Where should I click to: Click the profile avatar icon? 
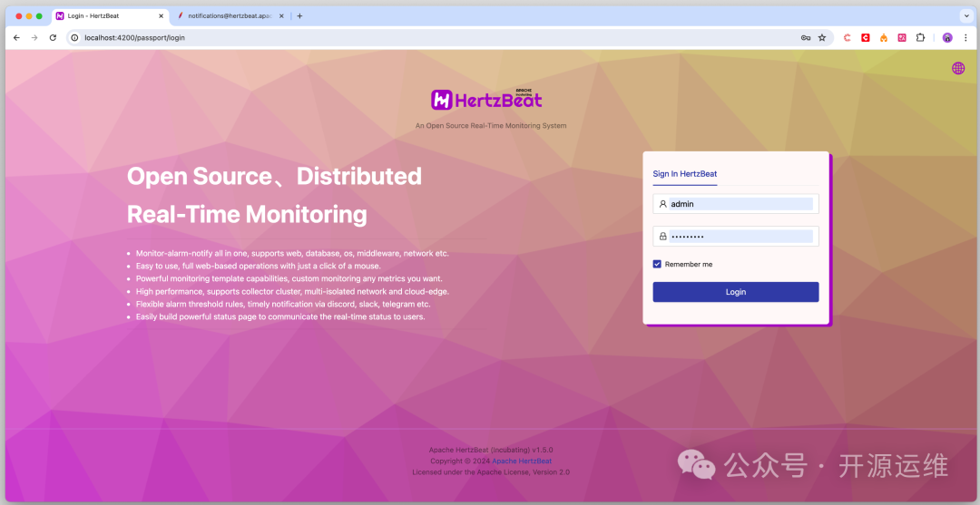tap(947, 37)
